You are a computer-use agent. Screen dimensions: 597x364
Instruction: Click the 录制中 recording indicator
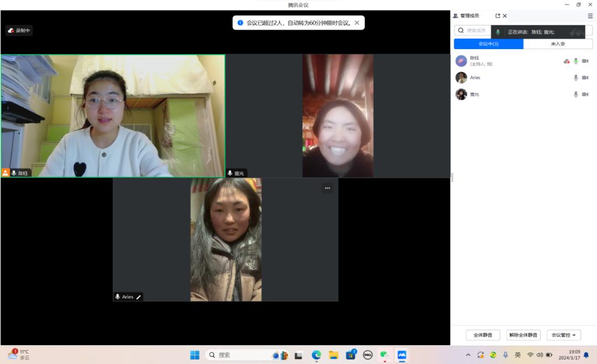(19, 30)
